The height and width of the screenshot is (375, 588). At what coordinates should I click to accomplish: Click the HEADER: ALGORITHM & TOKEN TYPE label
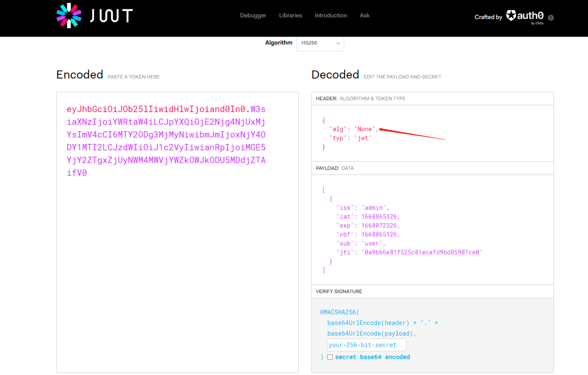tap(360, 98)
